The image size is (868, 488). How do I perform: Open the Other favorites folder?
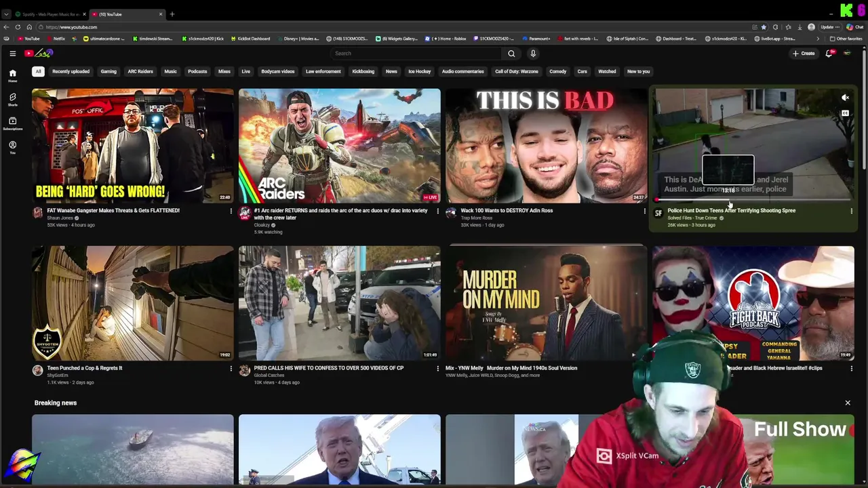pos(846,39)
